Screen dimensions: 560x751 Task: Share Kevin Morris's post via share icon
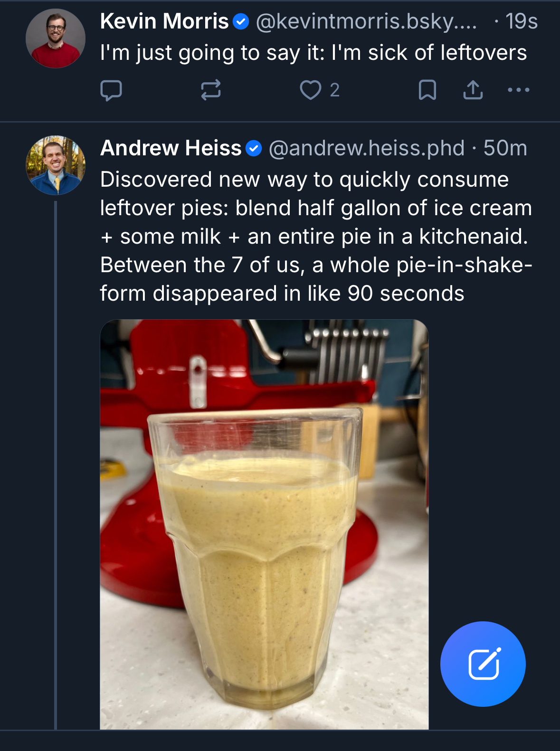point(473,90)
